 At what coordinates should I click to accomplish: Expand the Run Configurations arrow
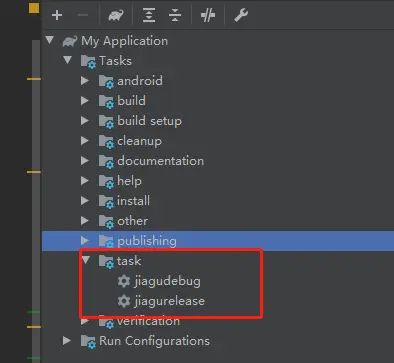67,340
